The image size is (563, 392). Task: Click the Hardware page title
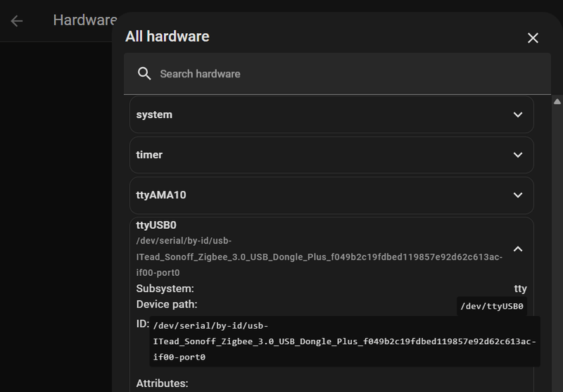[x=84, y=20]
